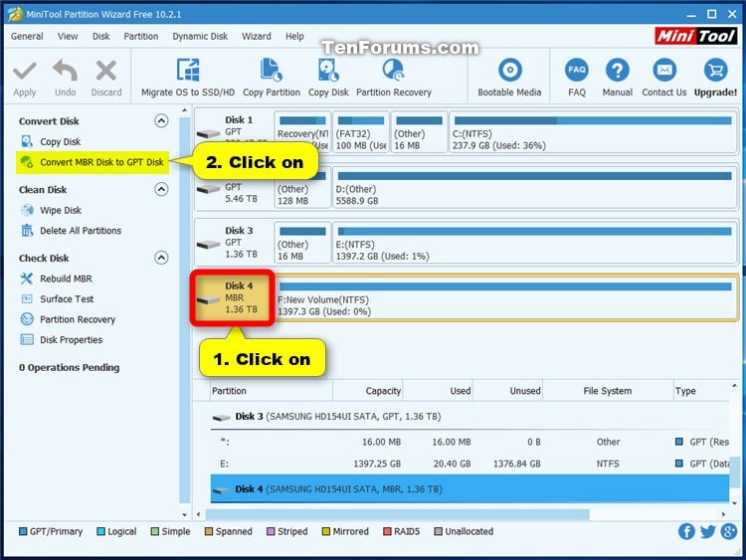Collapse the Check Disk section
746x560 pixels.
click(x=161, y=258)
